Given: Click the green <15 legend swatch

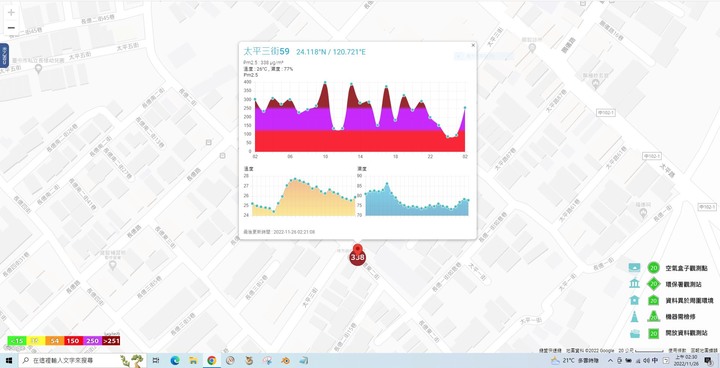Looking at the screenshot, I should (17, 340).
